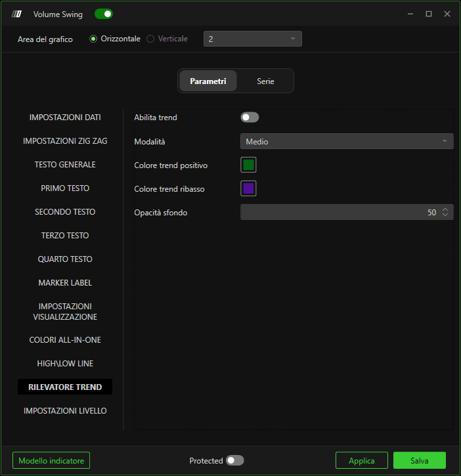Screen dimensions: 461x476
Task: Select the Verticale radio button
Action: pos(150,39)
